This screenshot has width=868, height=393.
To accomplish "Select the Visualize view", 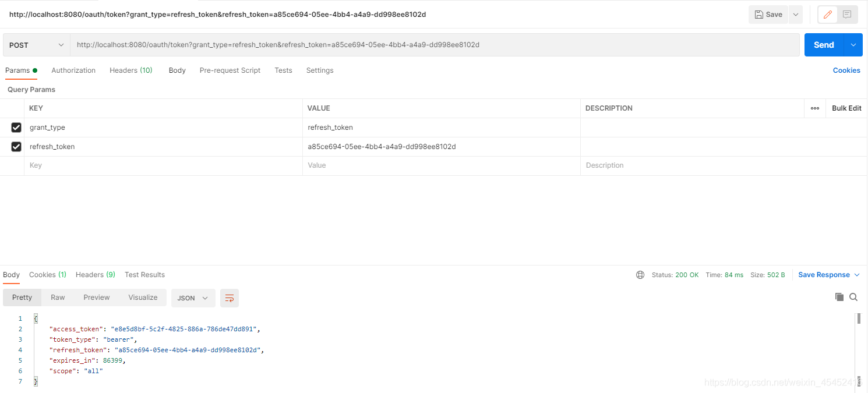I will pos(143,298).
